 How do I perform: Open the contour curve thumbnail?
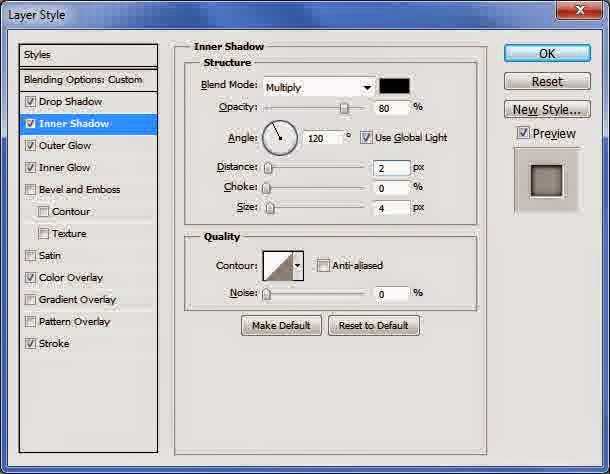(278, 266)
